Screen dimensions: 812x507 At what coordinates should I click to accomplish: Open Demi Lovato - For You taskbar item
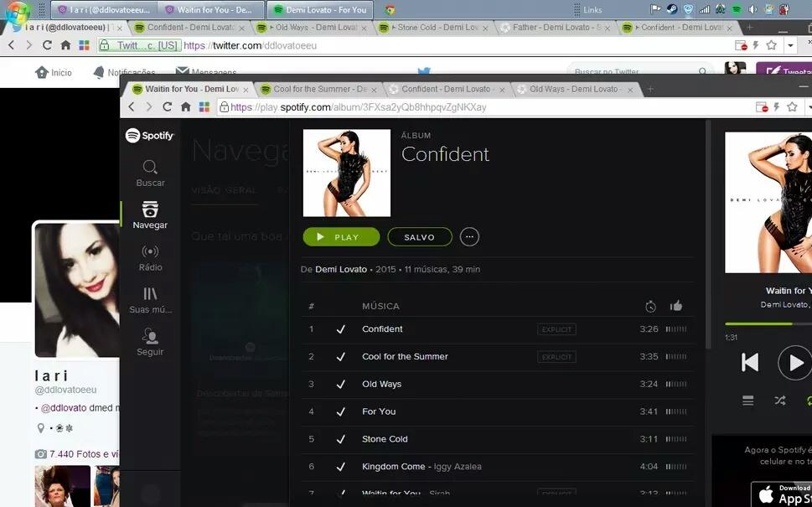tap(319, 9)
